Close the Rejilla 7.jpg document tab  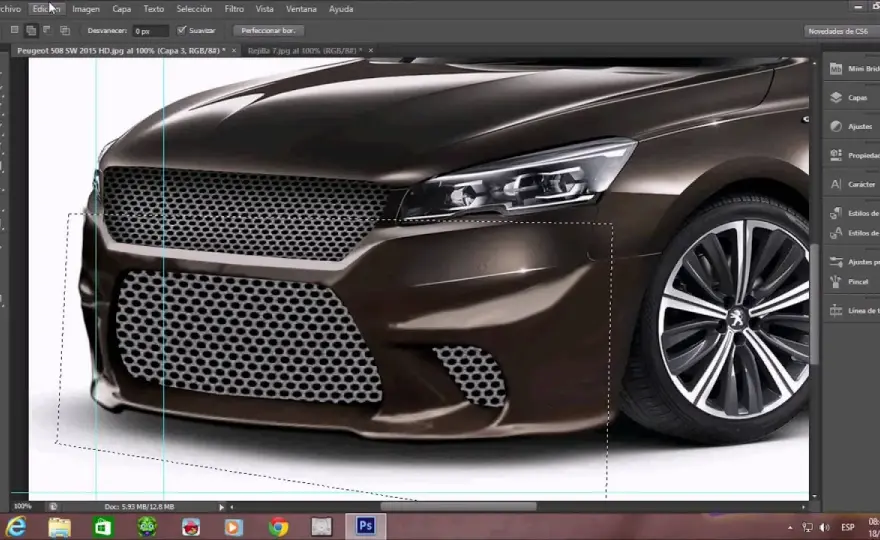(370, 51)
